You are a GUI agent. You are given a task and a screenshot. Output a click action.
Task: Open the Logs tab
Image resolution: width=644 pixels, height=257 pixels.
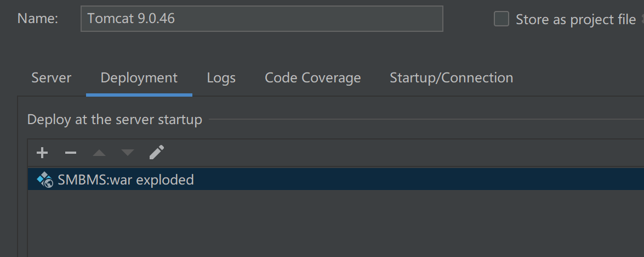click(x=221, y=78)
